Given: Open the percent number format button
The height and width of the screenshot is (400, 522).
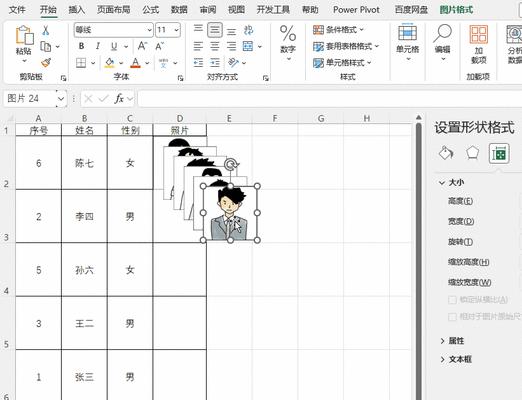Looking at the screenshot, I should pyautogui.click(x=288, y=43).
